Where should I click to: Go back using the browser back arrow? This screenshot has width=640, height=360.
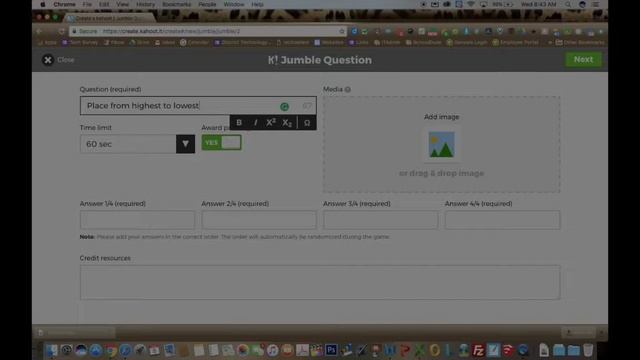click(39, 31)
